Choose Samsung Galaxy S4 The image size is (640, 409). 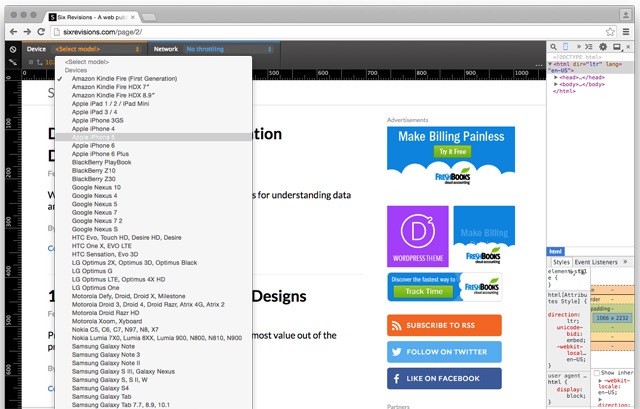coord(153,388)
